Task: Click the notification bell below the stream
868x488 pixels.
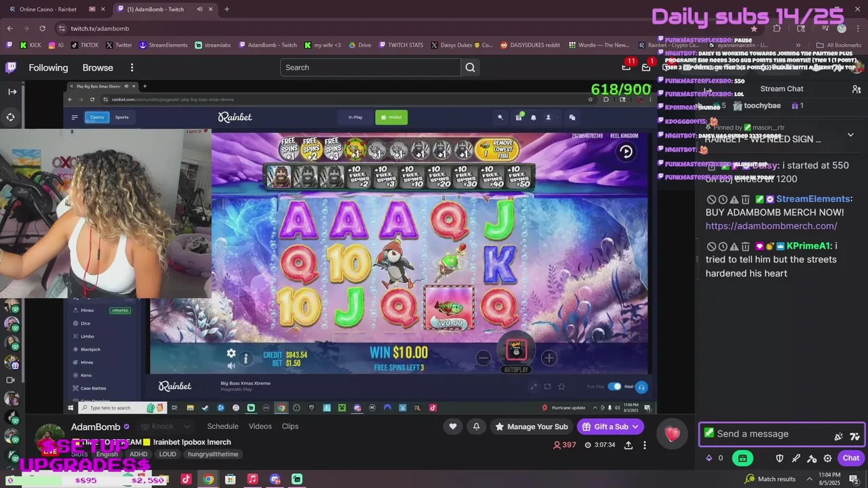Action: (476, 426)
